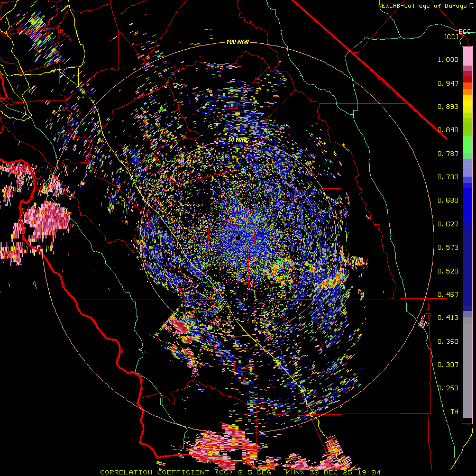Click the 0.733 scale value
Viewport: 476px width, 476px height.
click(448, 177)
